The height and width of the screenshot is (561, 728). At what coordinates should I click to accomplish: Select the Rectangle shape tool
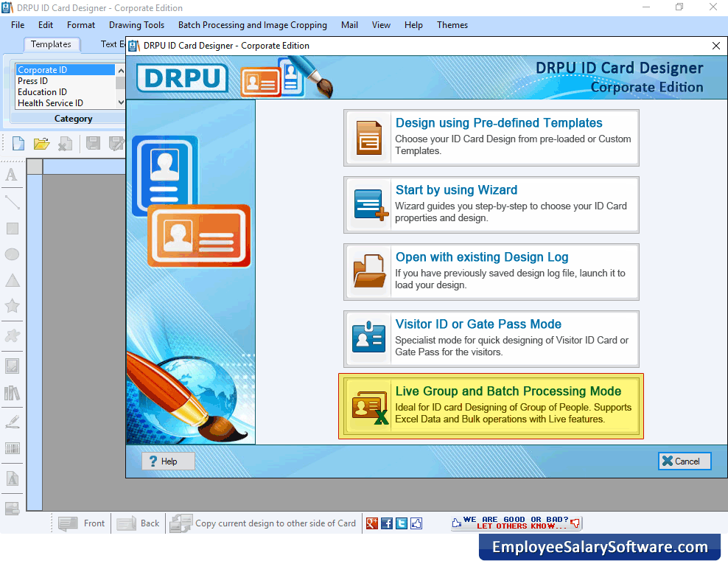click(x=12, y=229)
